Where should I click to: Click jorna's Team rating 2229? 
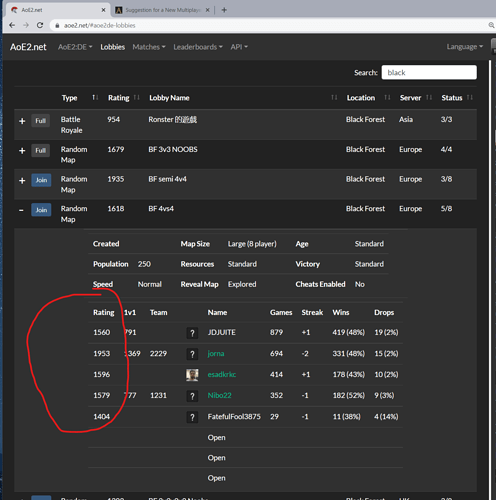[x=158, y=354]
